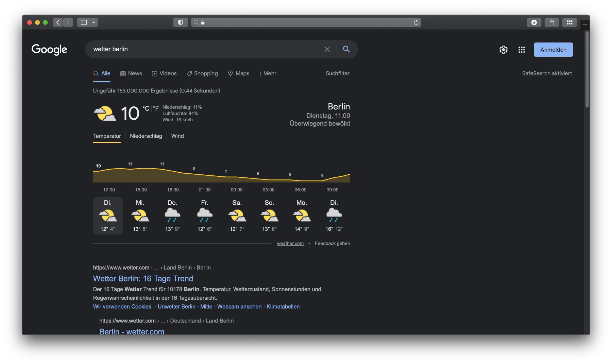Reload the page in Safari
Viewport: 612px width, 364px height.
point(416,22)
